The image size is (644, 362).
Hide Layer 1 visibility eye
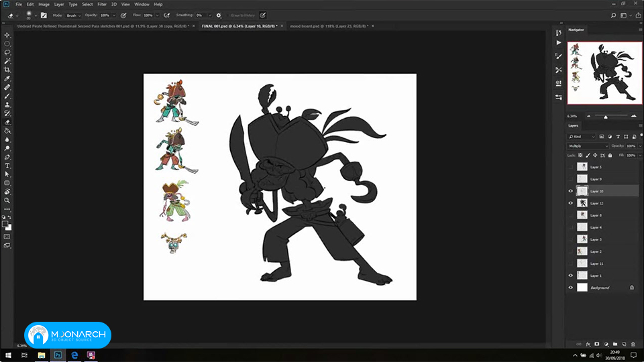570,276
